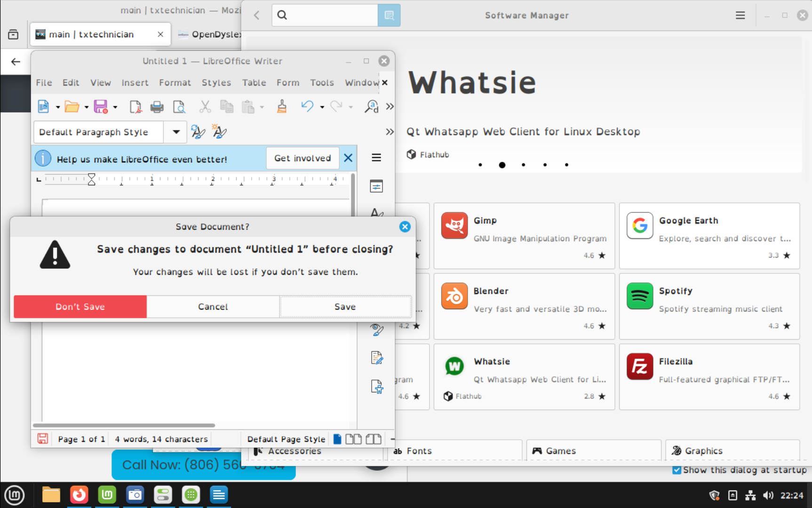Toggle Show this dialog at startup checkbox
The width and height of the screenshot is (812, 508).
click(x=677, y=470)
